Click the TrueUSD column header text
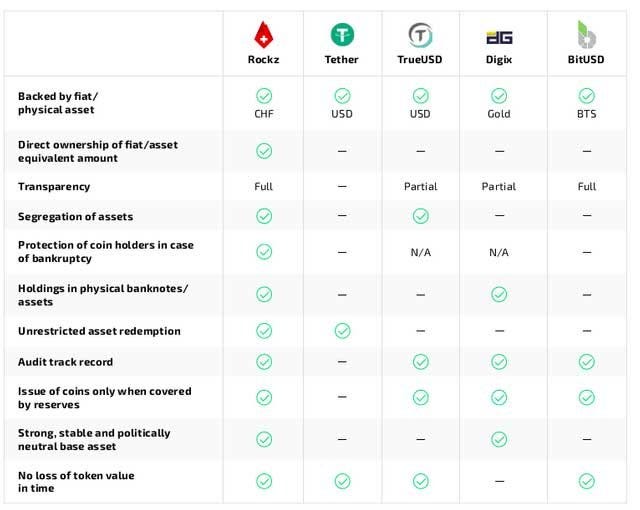This screenshot has height=510, width=640. [420, 60]
